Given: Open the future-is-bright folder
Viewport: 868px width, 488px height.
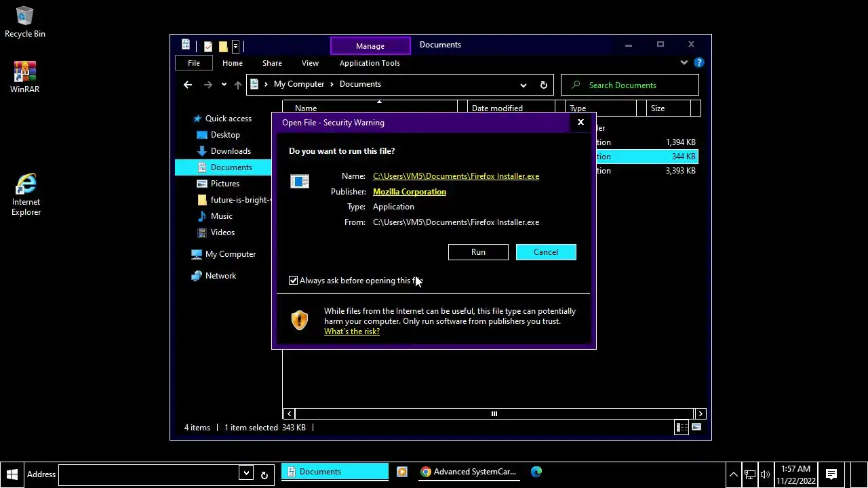Looking at the screenshot, I should coord(234,200).
